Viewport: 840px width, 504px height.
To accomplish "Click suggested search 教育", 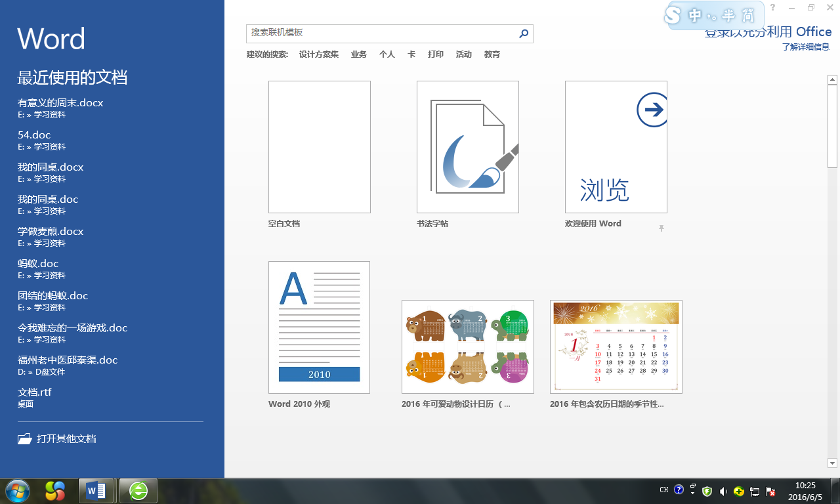I will (x=492, y=54).
